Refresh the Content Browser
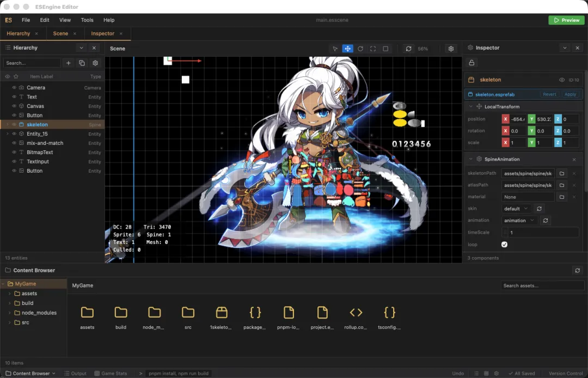The width and height of the screenshot is (588, 378). [578, 270]
